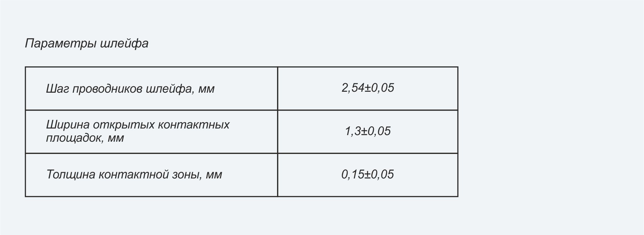Select the "Ширина открытых контактных" text line
This screenshot has height=235, width=644.
138,125
